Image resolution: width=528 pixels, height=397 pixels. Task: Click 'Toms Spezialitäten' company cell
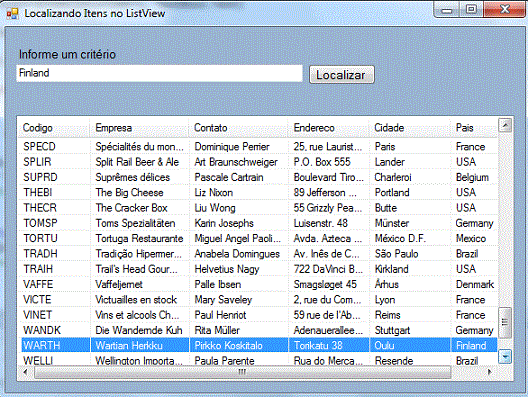[x=135, y=223]
